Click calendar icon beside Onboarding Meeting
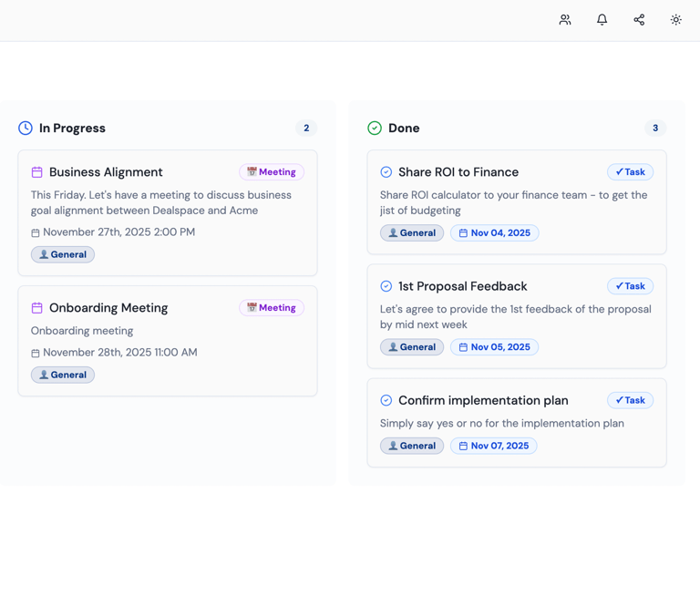The width and height of the screenshot is (700, 607). (x=37, y=308)
